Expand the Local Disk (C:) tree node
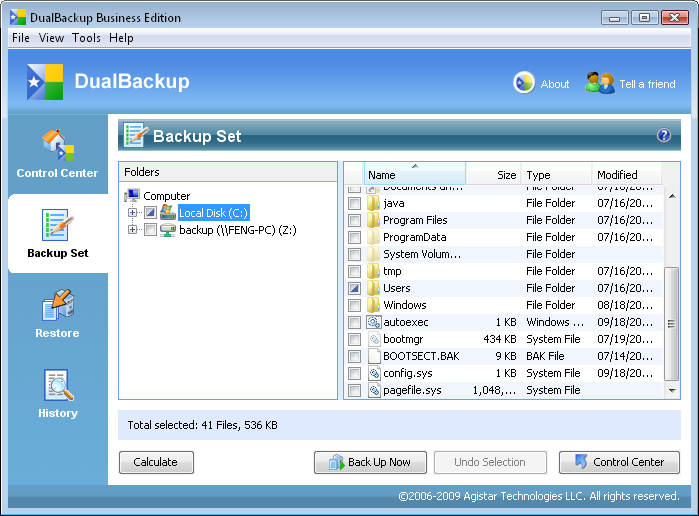Screen dimensions: 699x516 (x=132, y=212)
